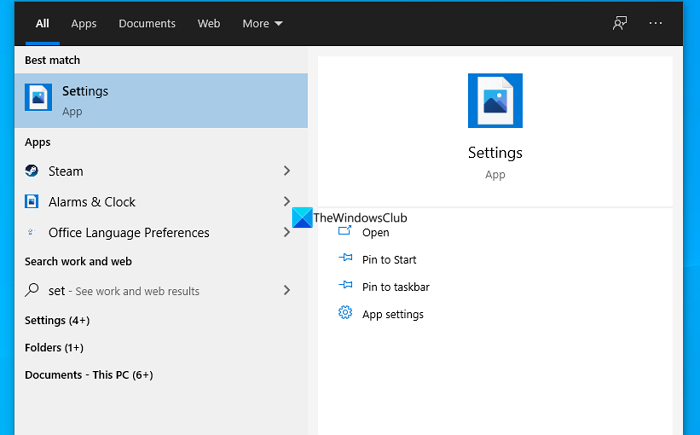Click the large Settings icon in preview
The image size is (700, 435).
tap(495, 100)
